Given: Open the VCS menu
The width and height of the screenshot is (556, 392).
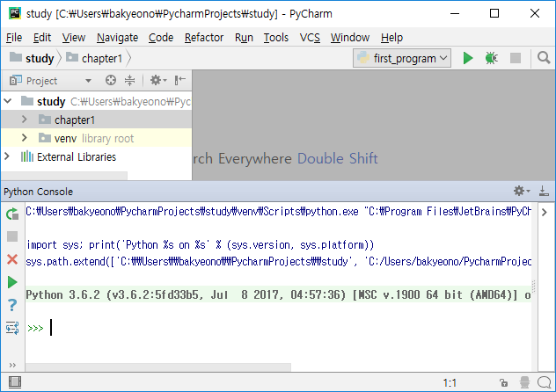Looking at the screenshot, I should 310,37.
